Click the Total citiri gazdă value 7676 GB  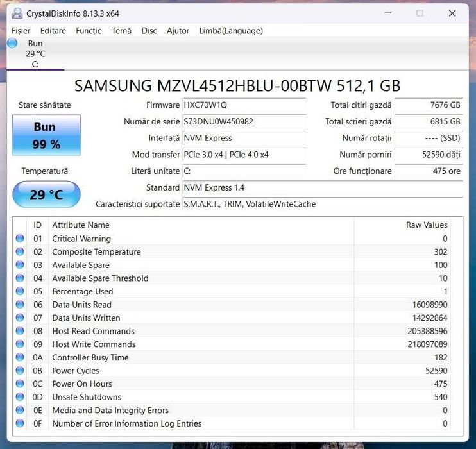[429, 105]
